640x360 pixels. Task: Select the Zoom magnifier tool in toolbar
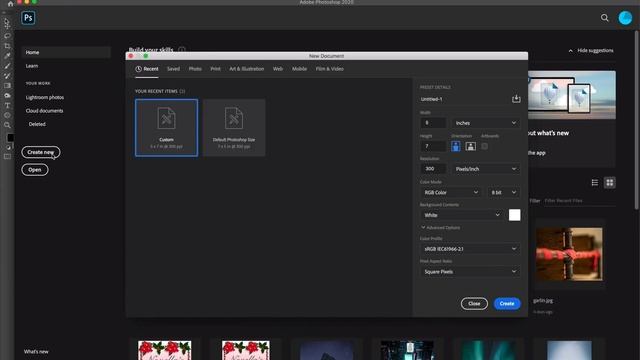click(7, 125)
